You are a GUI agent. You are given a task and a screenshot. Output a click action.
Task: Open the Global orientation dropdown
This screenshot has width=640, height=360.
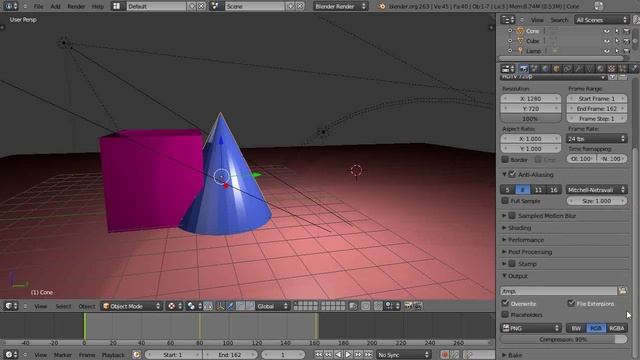(272, 306)
